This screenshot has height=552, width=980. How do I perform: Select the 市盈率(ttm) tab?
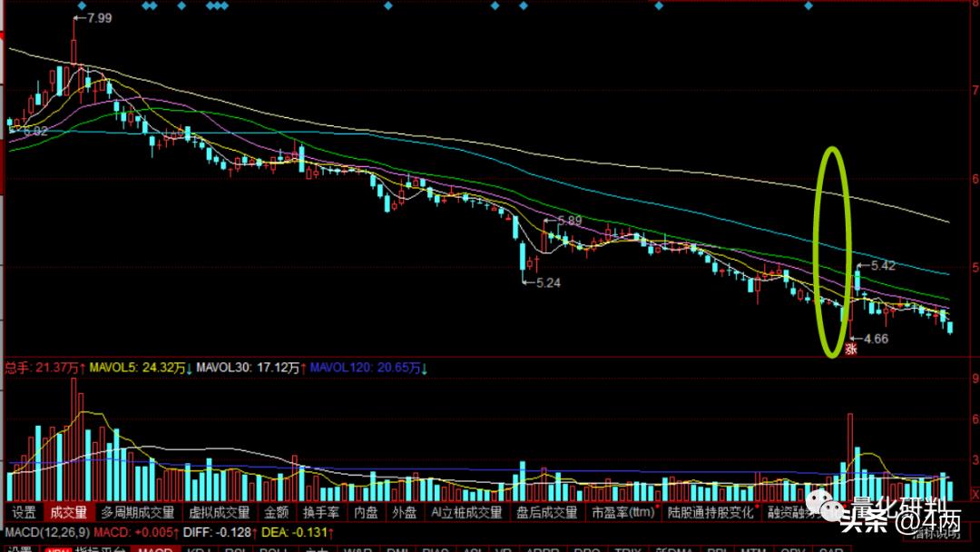(x=623, y=512)
